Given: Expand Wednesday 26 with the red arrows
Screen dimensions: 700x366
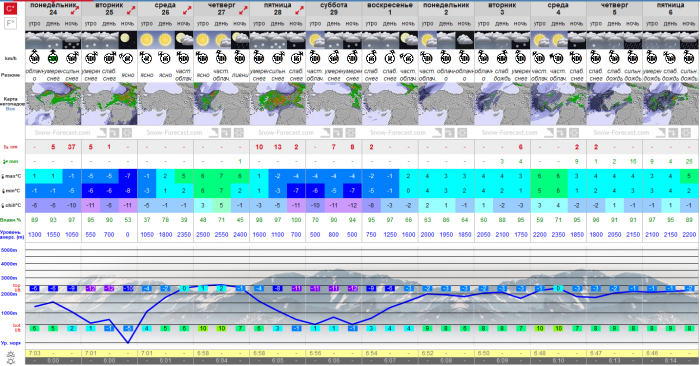Looking at the screenshot, I should pos(187,10).
